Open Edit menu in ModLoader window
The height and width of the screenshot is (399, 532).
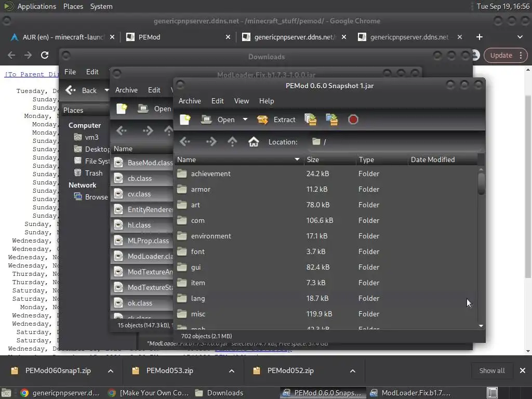coord(154,90)
